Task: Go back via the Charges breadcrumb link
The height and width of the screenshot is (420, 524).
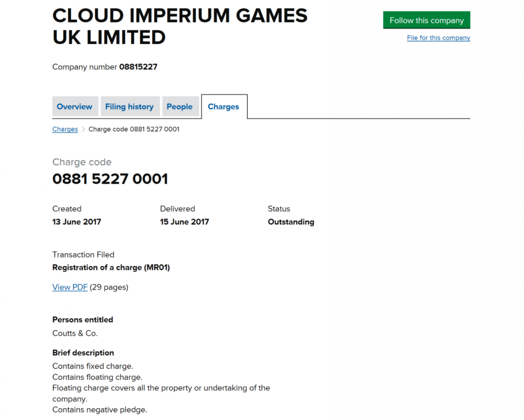Action: click(65, 129)
